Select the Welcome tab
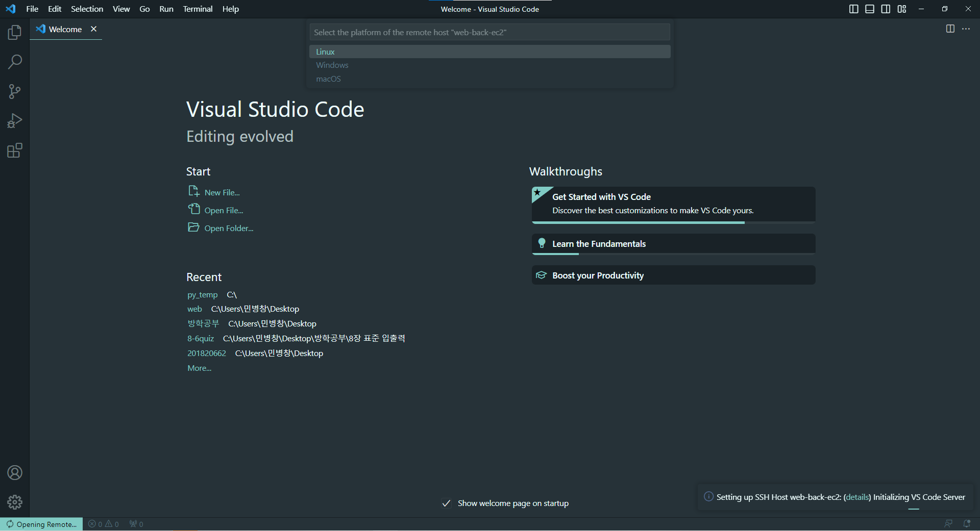 point(65,29)
